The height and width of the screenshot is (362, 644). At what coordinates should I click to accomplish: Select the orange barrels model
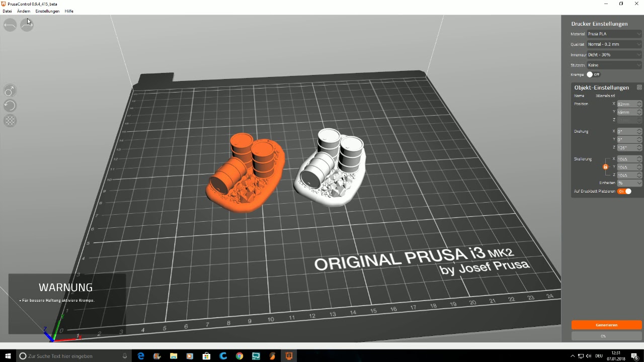(246, 172)
